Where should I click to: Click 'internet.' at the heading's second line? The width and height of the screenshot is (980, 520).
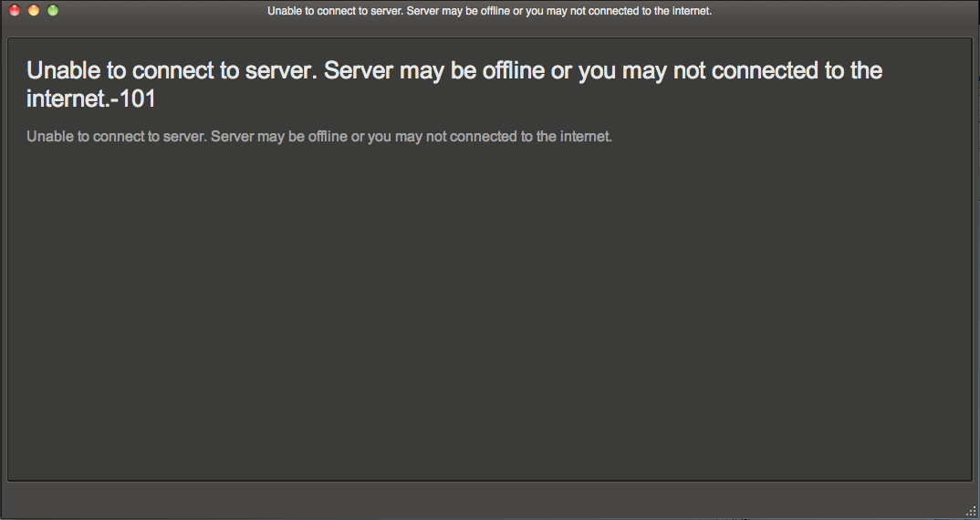coord(68,99)
